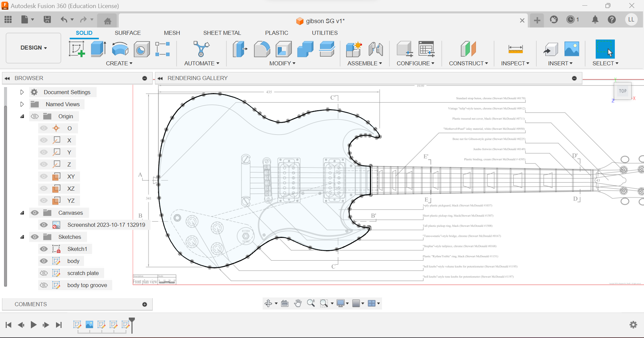Click the timeline end marker
Screen dimensions: 644x338
click(132, 325)
